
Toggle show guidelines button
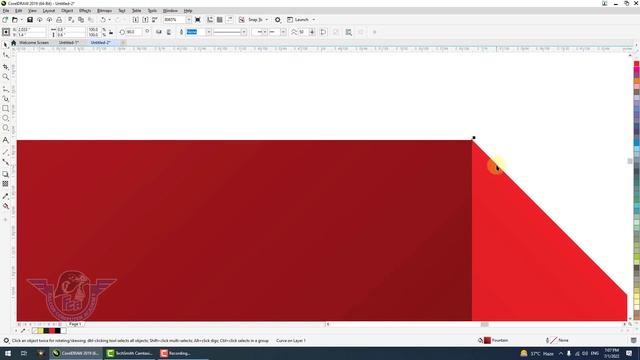229,20
